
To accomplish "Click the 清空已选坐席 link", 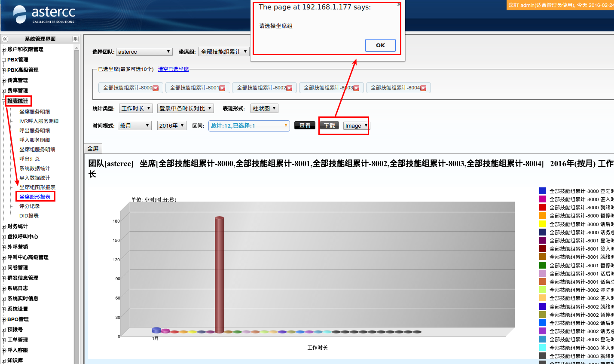I will [x=173, y=69].
